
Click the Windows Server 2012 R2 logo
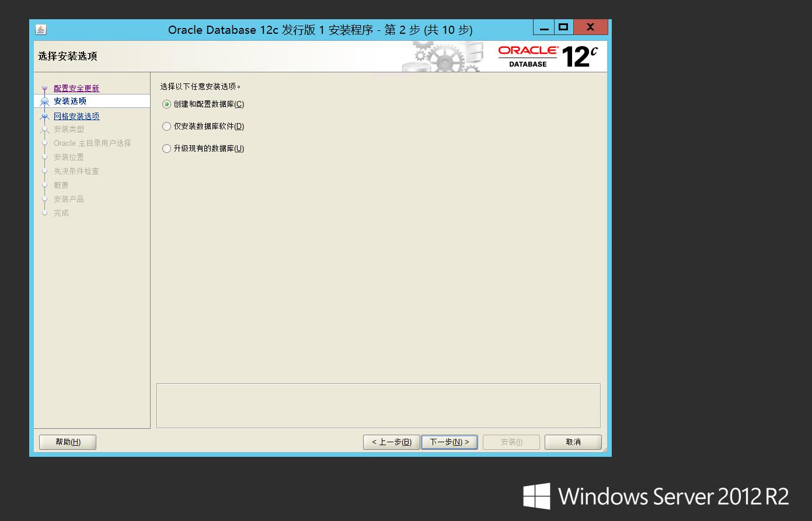point(656,496)
